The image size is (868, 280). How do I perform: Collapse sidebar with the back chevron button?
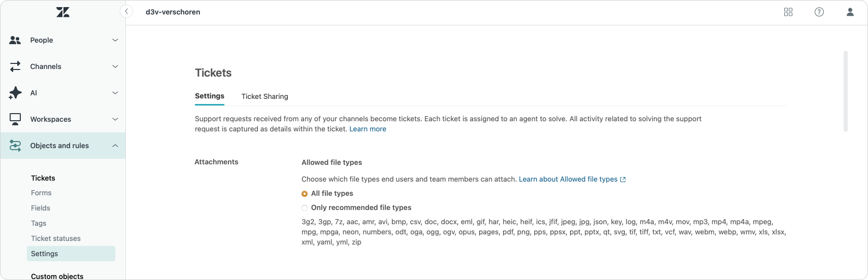coord(126,11)
